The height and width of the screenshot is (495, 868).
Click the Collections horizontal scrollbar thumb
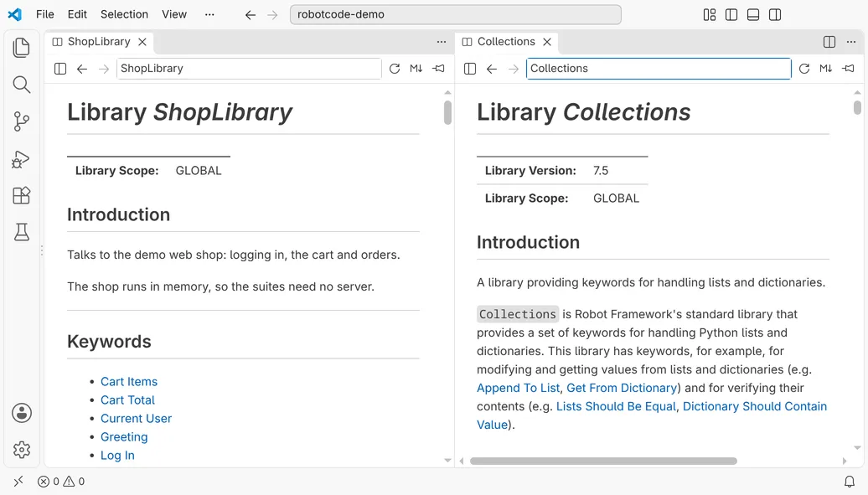point(603,461)
